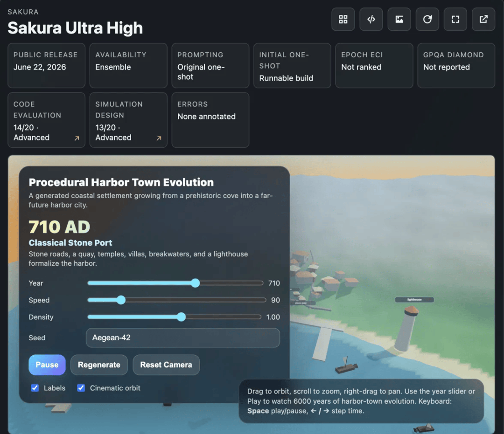The width and height of the screenshot is (504, 434).
Task: Click the Year value 710
Action: 274,283
